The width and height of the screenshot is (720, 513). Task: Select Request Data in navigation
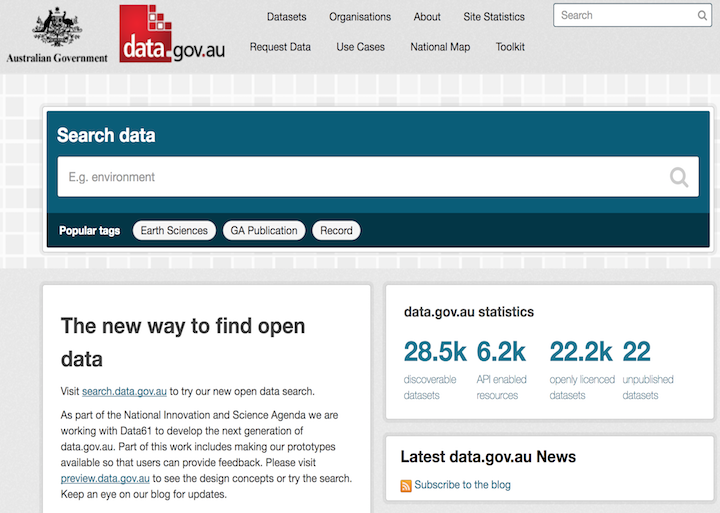point(280,47)
